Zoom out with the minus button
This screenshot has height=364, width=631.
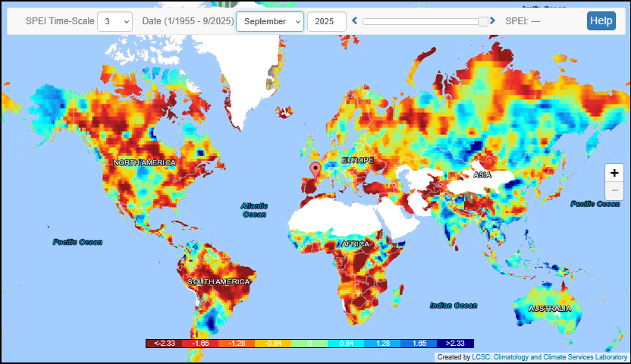click(614, 190)
